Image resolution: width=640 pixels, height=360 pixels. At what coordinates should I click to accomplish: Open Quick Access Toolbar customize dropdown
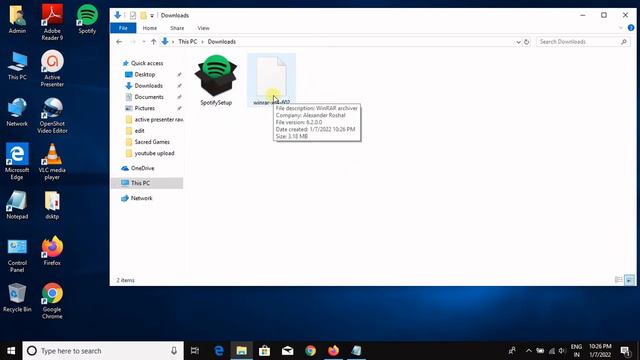point(152,16)
